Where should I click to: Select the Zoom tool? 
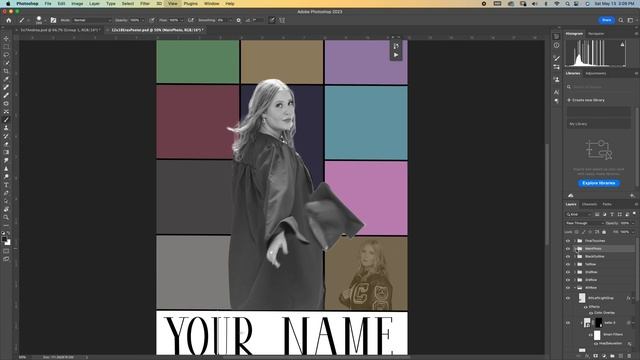tap(6, 218)
